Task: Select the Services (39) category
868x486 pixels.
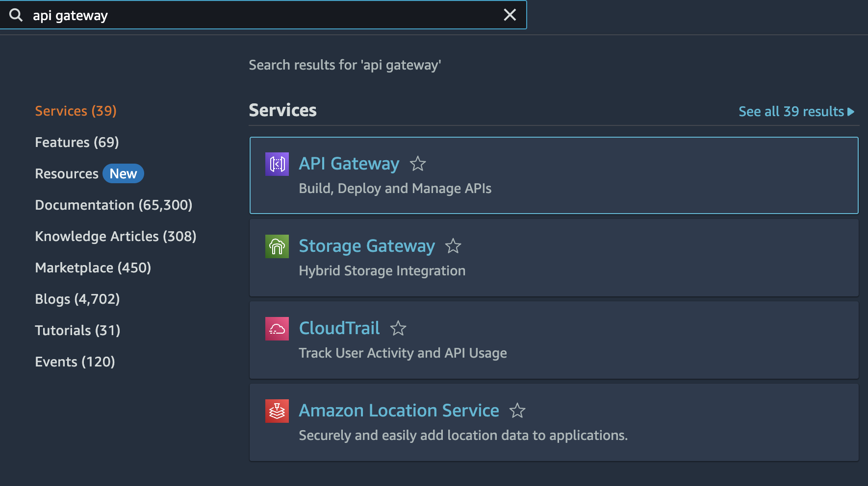Action: point(76,111)
